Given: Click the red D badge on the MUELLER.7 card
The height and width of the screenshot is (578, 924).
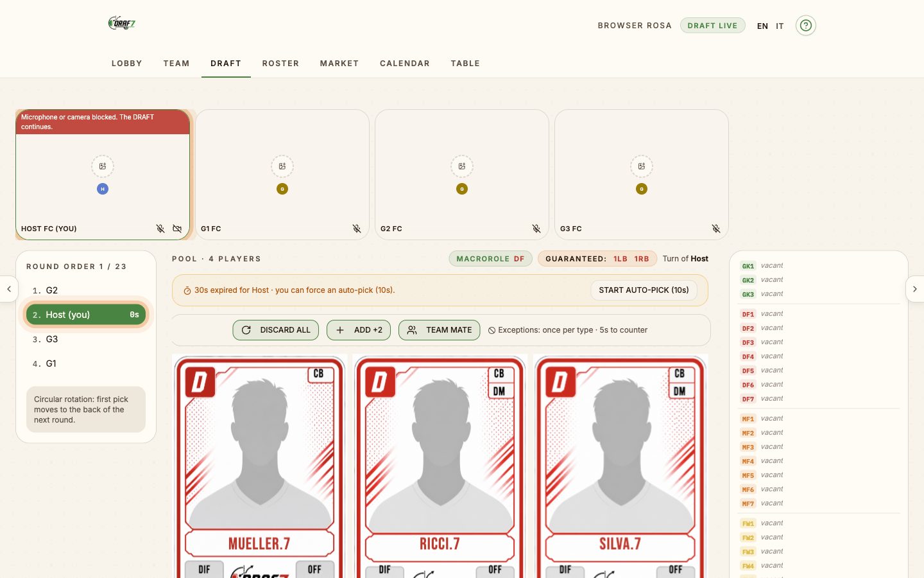Looking at the screenshot, I should [x=200, y=382].
